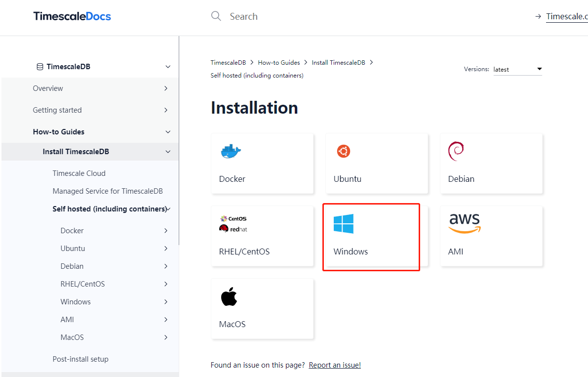Screen dimensions: 588x377
Task: Expand the Getting started chevron
Action: click(166, 110)
